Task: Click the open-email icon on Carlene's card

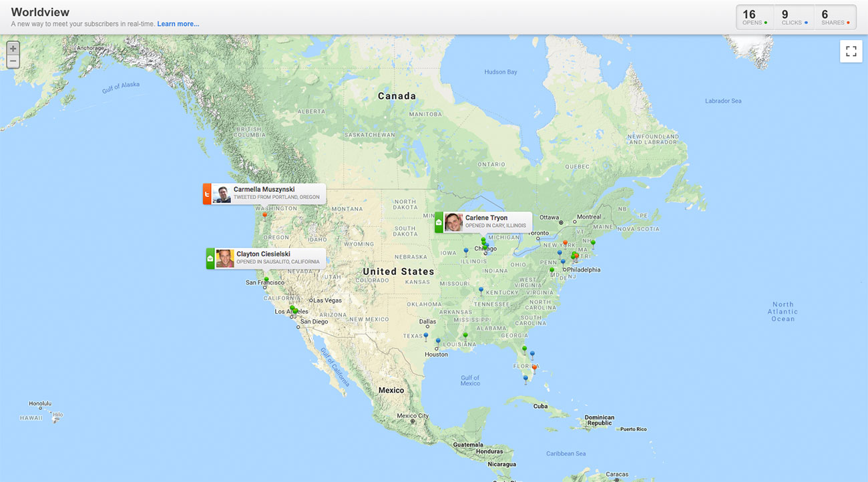Action: pyautogui.click(x=439, y=222)
